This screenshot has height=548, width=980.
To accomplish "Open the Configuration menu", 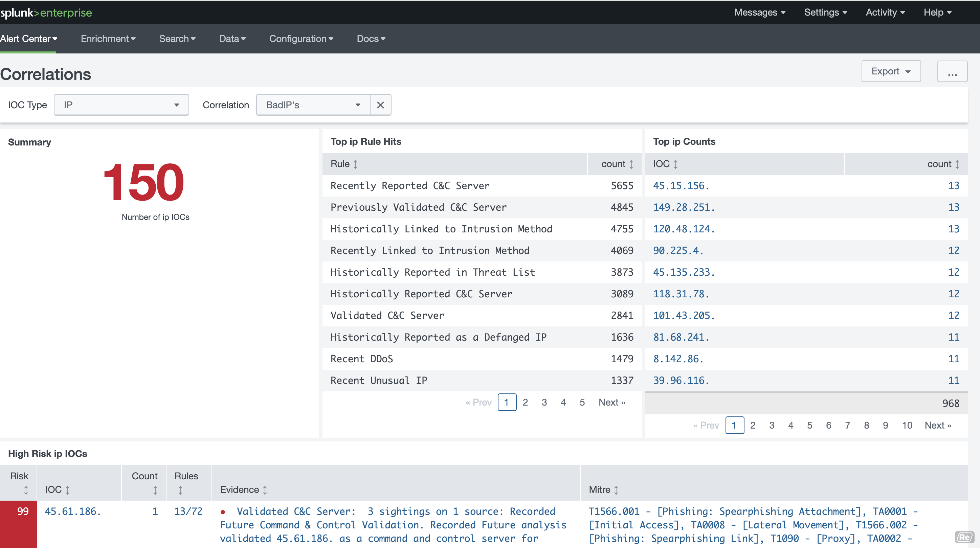I will (x=301, y=39).
